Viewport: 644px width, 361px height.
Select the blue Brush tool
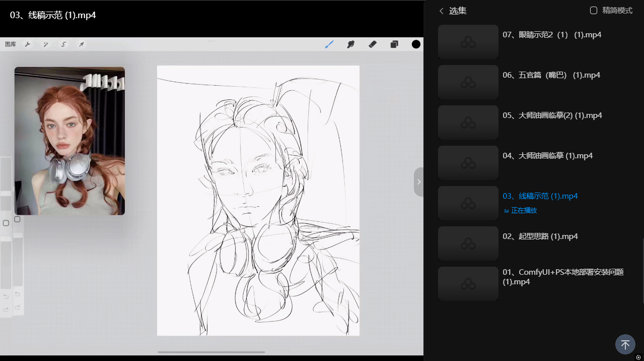(329, 44)
